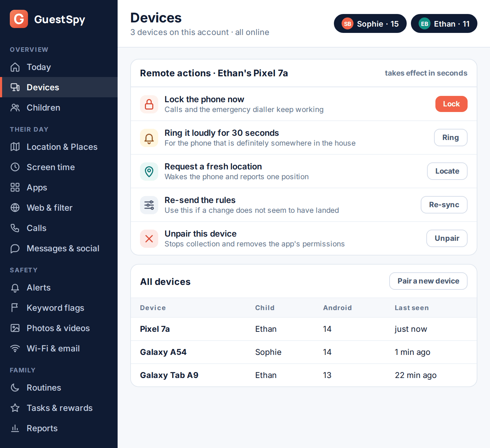Click the GuestSpy logo icon
The width and height of the screenshot is (490, 448).
pyautogui.click(x=19, y=19)
